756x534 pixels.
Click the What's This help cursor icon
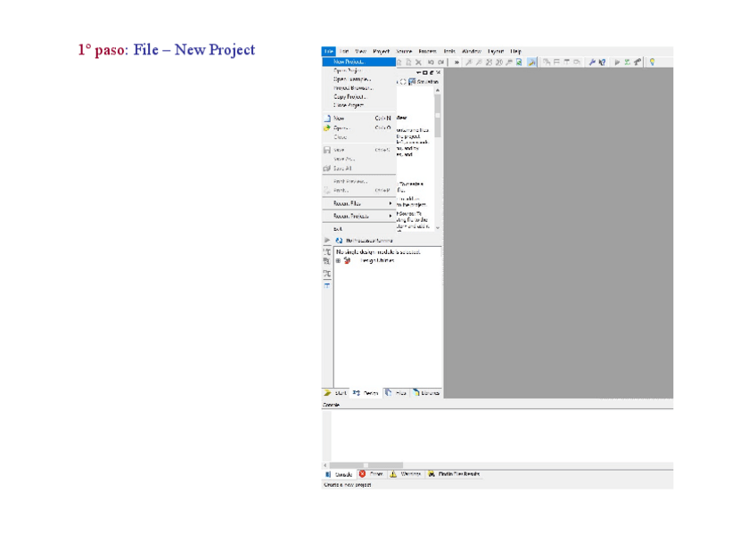point(602,62)
